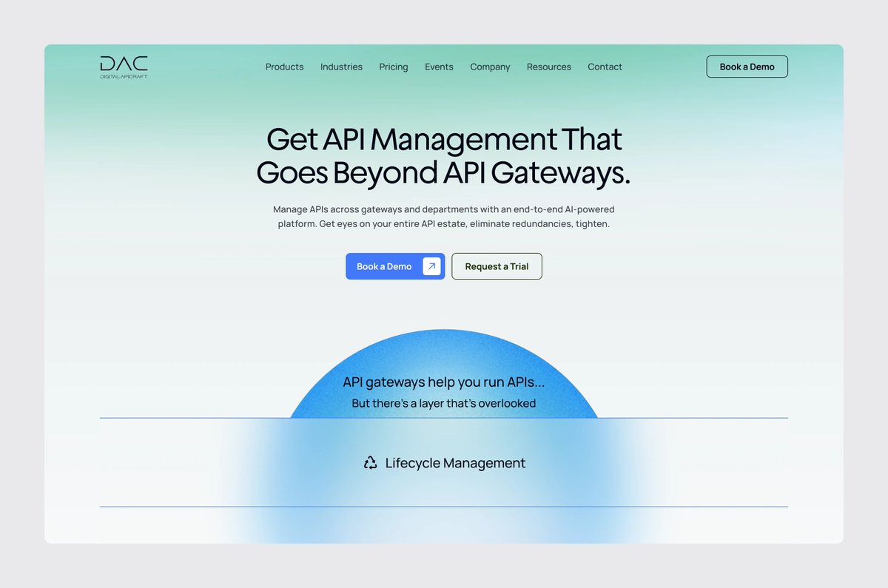
Task: Click the text 'API gateways help you run APIs...'
Action: coord(444,382)
